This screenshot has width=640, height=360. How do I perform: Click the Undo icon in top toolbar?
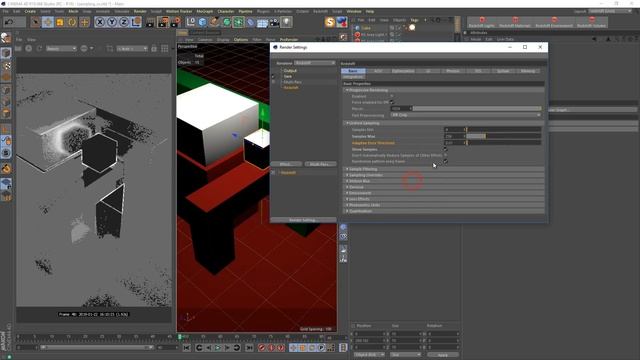pyautogui.click(x=9, y=22)
